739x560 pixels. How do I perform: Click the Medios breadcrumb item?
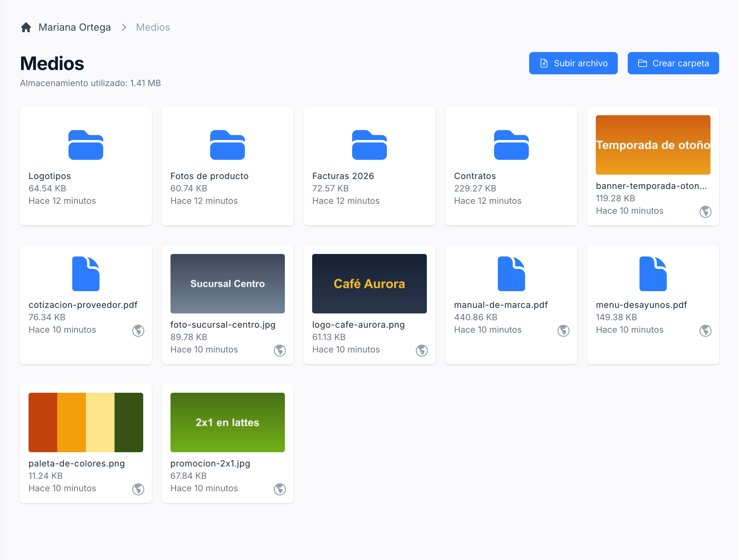153,27
